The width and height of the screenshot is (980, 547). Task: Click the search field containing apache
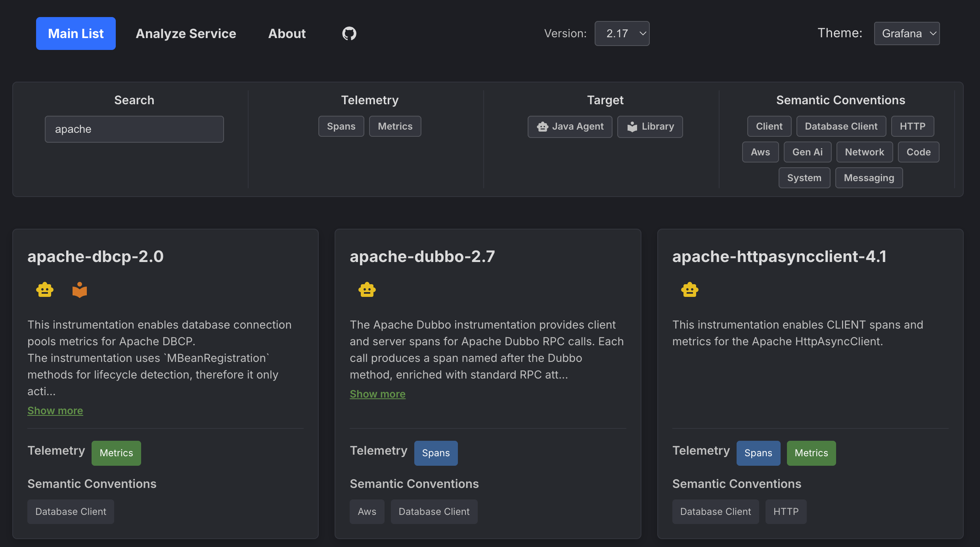point(134,129)
